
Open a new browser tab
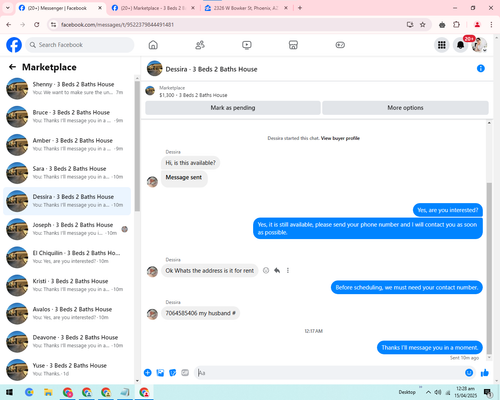300,8
